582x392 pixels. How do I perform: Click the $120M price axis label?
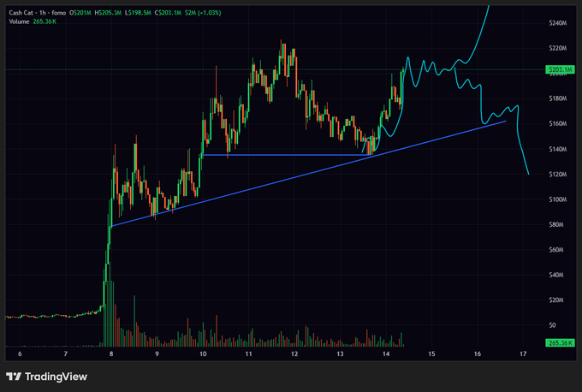(x=558, y=174)
